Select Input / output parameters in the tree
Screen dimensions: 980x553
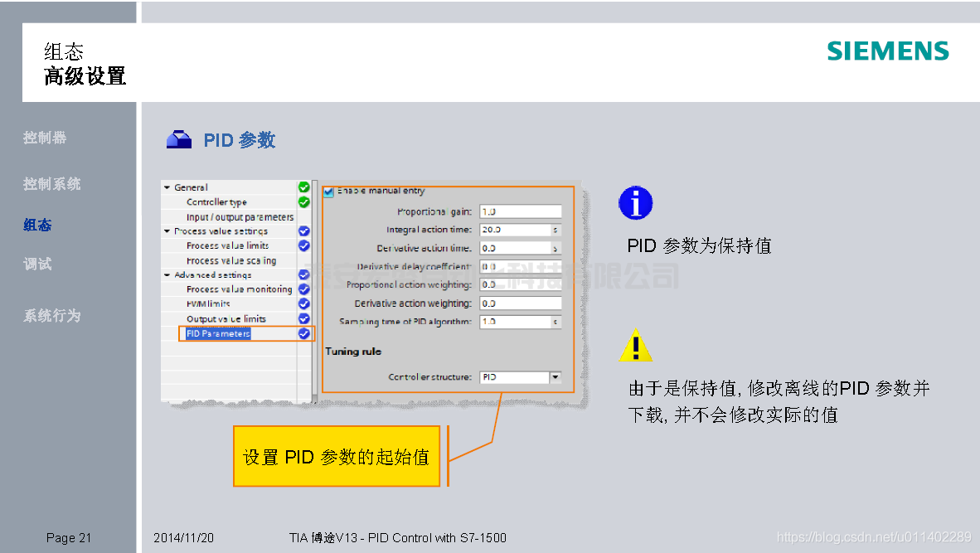(240, 217)
